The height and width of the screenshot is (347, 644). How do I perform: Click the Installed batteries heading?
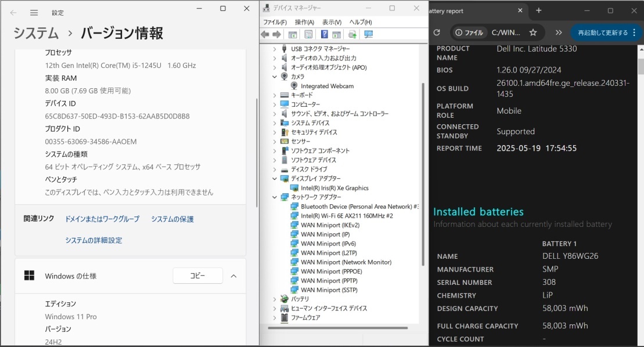[x=478, y=212]
